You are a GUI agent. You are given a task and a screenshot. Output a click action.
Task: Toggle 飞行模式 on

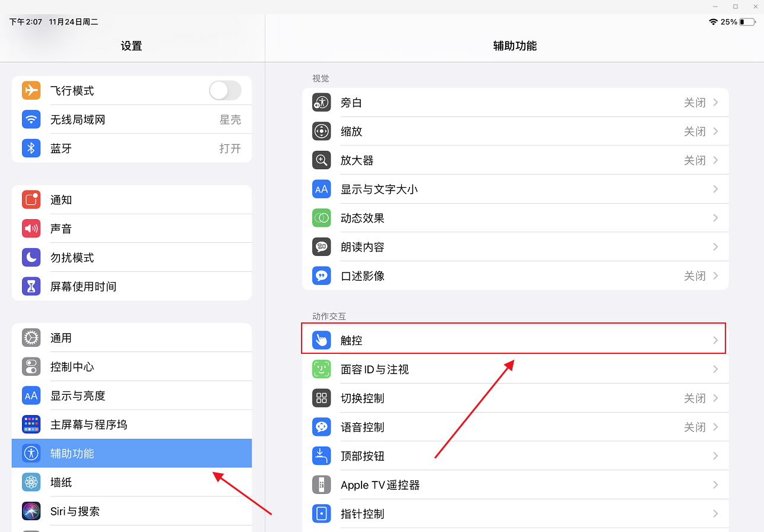pos(225,90)
